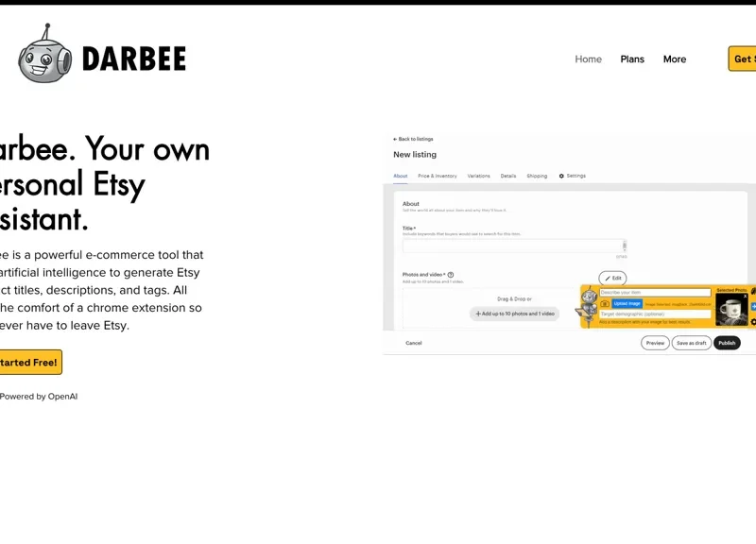Viewport: 756px width, 544px height.
Task: Open the Shipping tab
Action: tap(538, 176)
